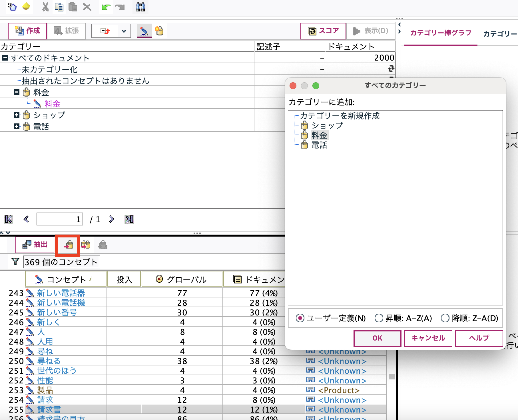
Task: Switch to the カテゴリー棒グラフ tab
Action: (440, 33)
